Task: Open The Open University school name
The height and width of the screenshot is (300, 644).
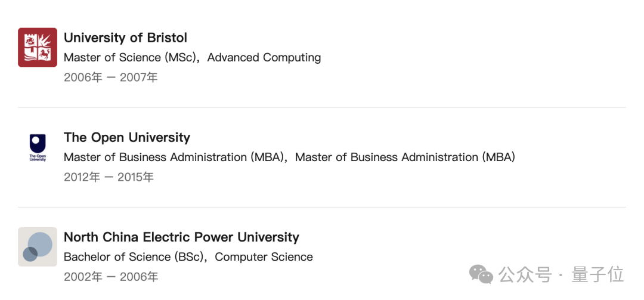Action: pos(127,137)
